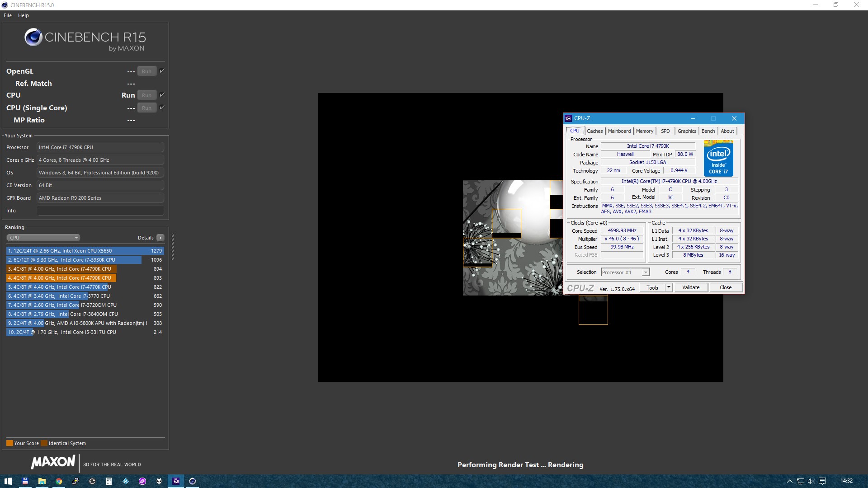
Task: Click the CPU-Z title bar icon
Action: click(x=568, y=118)
